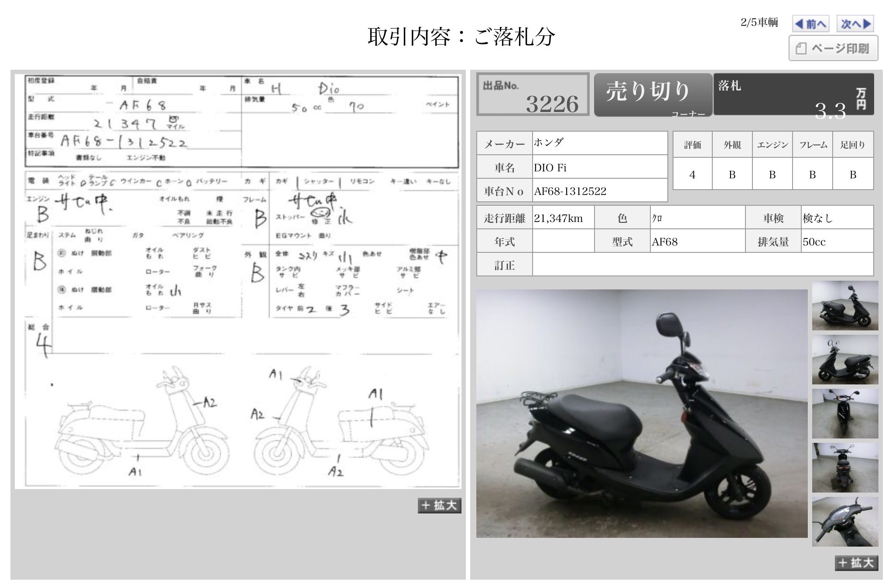This screenshot has width=892, height=588.
Task: Select the first thumbnail, scooter right side
Action: tap(845, 306)
